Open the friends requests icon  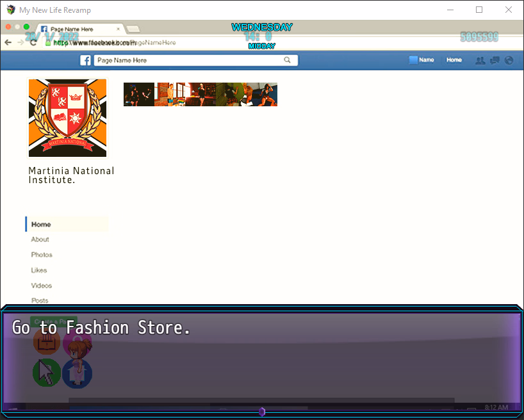coord(480,60)
